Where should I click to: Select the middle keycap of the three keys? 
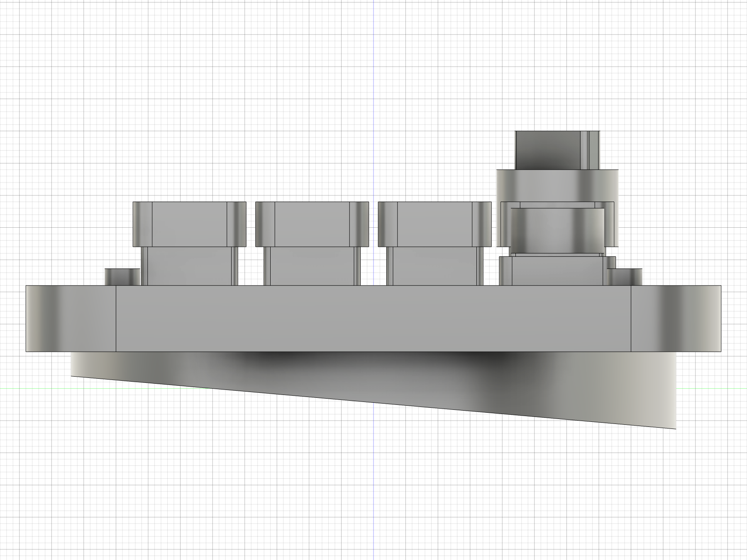(x=312, y=224)
